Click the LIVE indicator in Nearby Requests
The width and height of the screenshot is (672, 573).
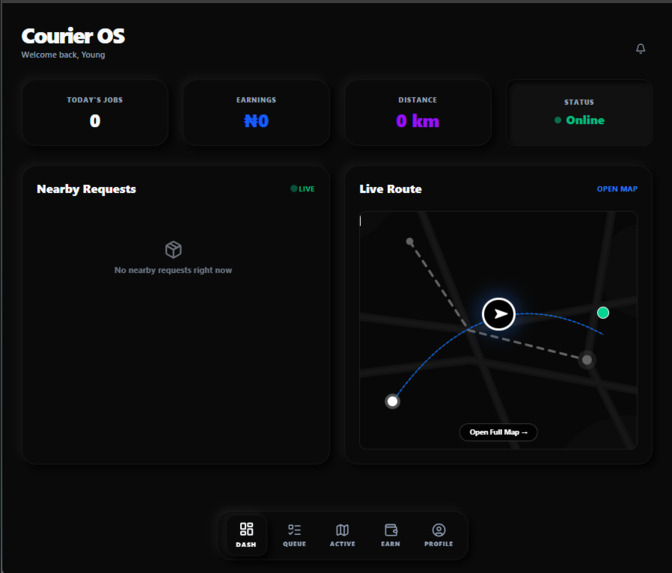(303, 189)
